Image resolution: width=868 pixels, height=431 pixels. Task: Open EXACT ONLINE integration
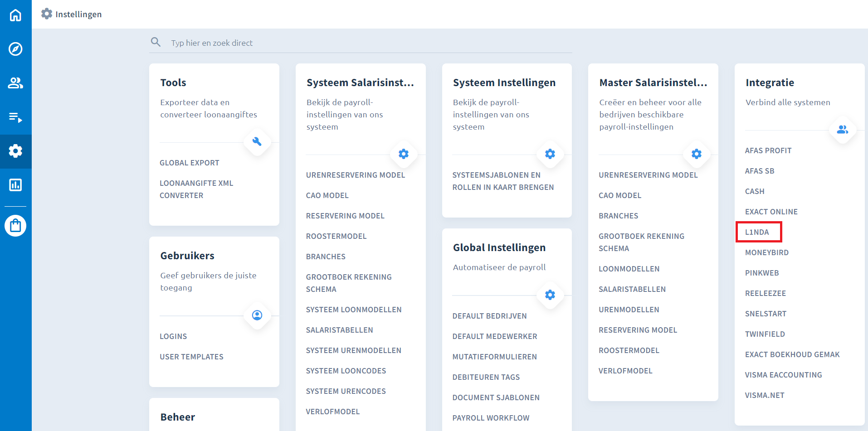tap(771, 212)
